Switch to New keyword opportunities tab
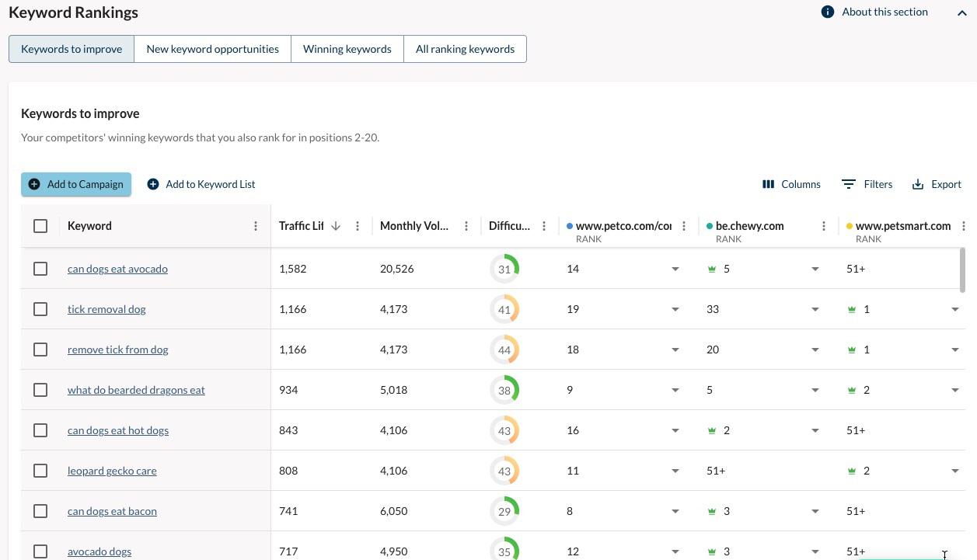 pyautogui.click(x=212, y=49)
